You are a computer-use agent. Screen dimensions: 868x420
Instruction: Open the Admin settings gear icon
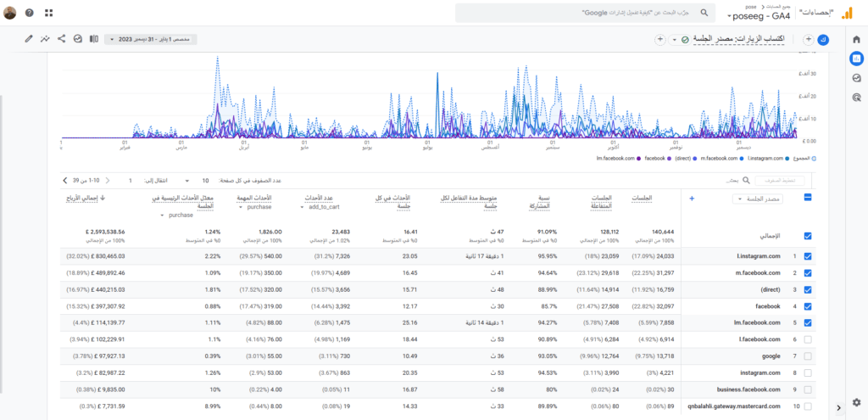pos(856,401)
